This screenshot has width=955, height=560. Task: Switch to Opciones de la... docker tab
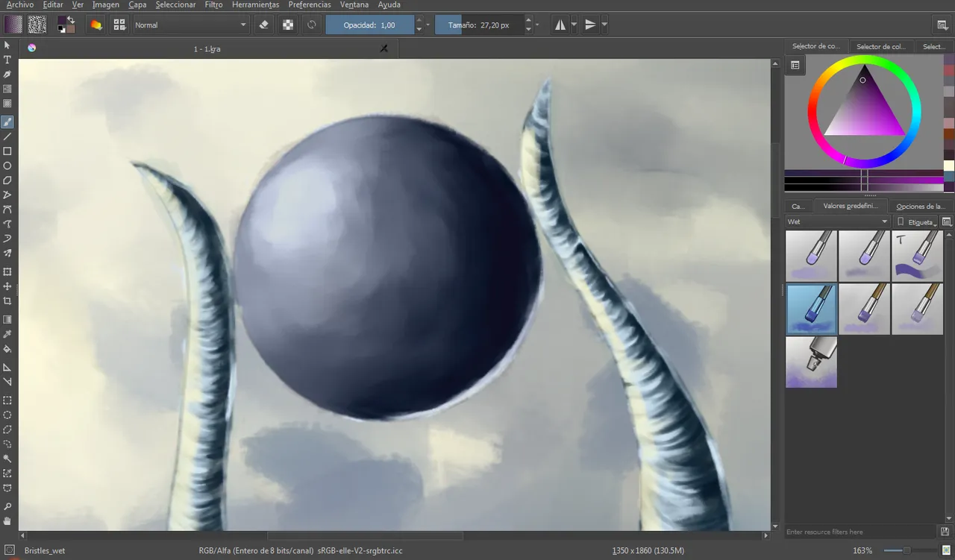click(921, 207)
